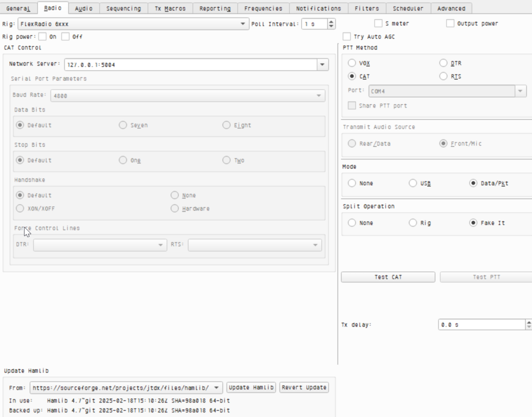Viewport: 532px width, 417px height.
Task: Open the Tx Macros tab
Action: tap(170, 9)
